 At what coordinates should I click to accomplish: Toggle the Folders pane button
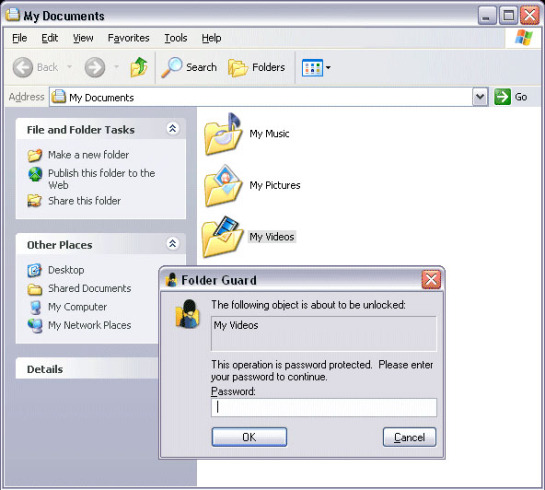pos(257,67)
